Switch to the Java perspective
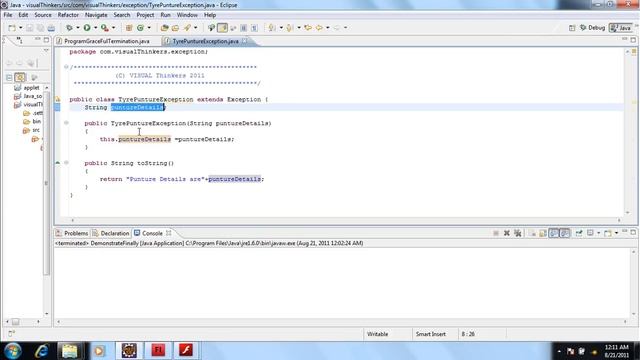The width and height of the screenshot is (640, 360). coord(620,28)
